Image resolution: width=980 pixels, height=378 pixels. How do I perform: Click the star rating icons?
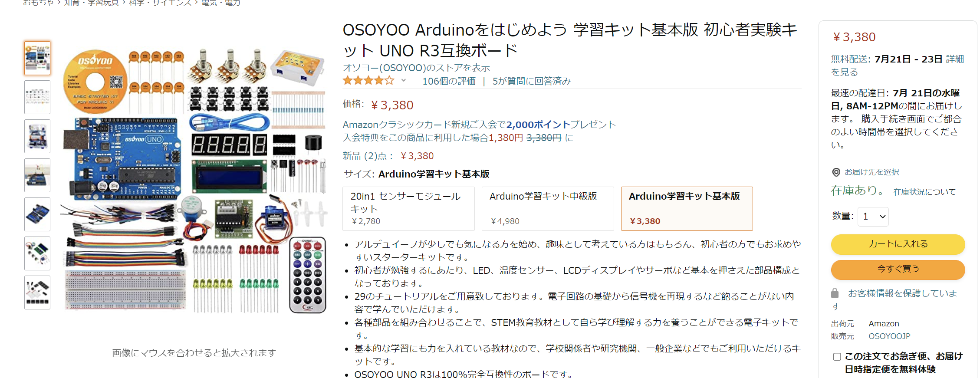pos(368,81)
